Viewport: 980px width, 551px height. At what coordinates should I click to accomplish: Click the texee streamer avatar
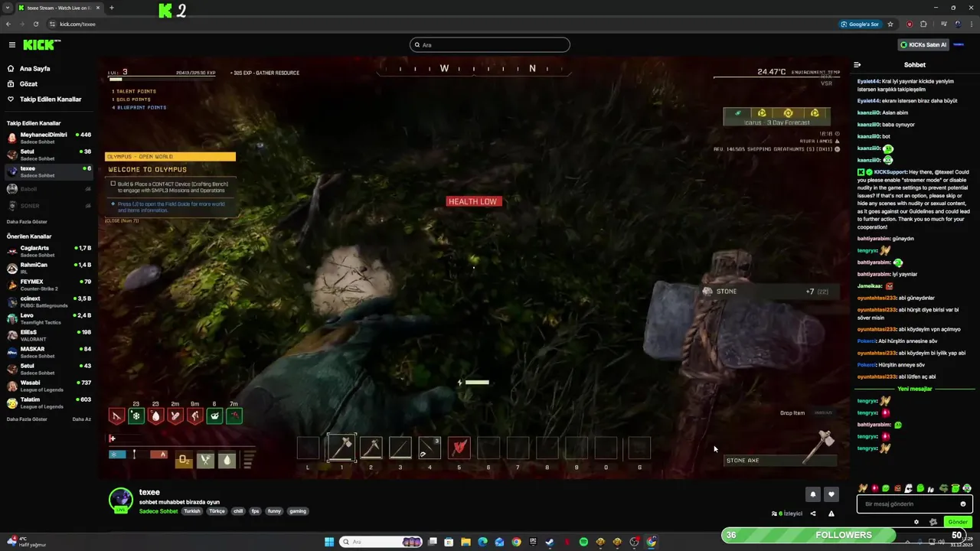pos(121,499)
